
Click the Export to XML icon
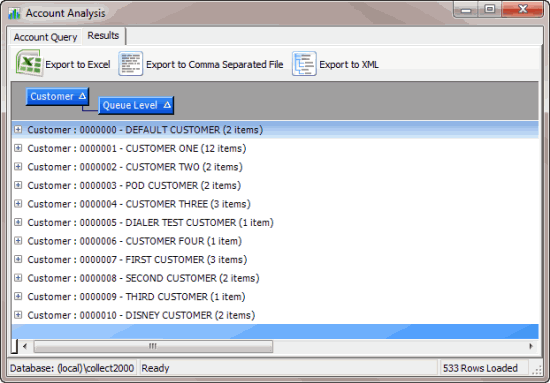pyautogui.click(x=304, y=63)
